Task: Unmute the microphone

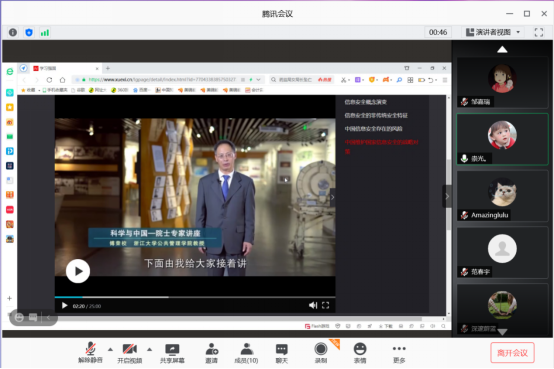Action: pos(90,353)
